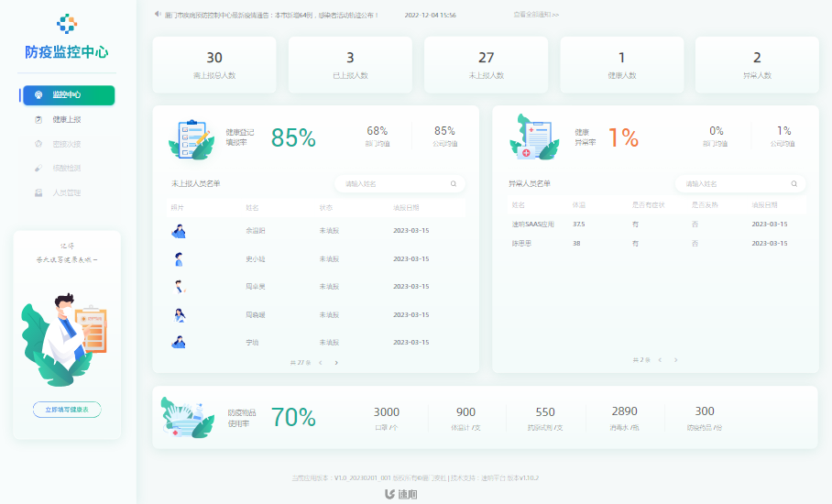
Task: Go to previous page of unreported list
Action: coord(321,363)
